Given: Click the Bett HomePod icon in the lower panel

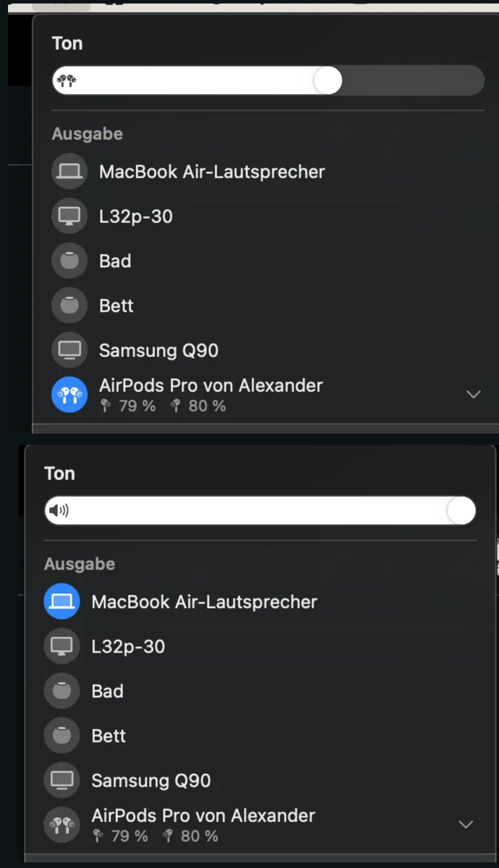Looking at the screenshot, I should [x=62, y=735].
